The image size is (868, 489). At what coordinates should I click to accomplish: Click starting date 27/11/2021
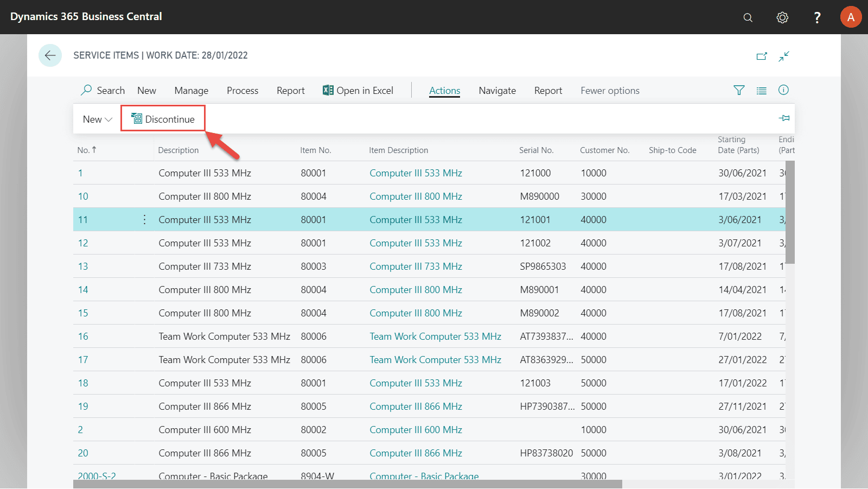coord(743,407)
